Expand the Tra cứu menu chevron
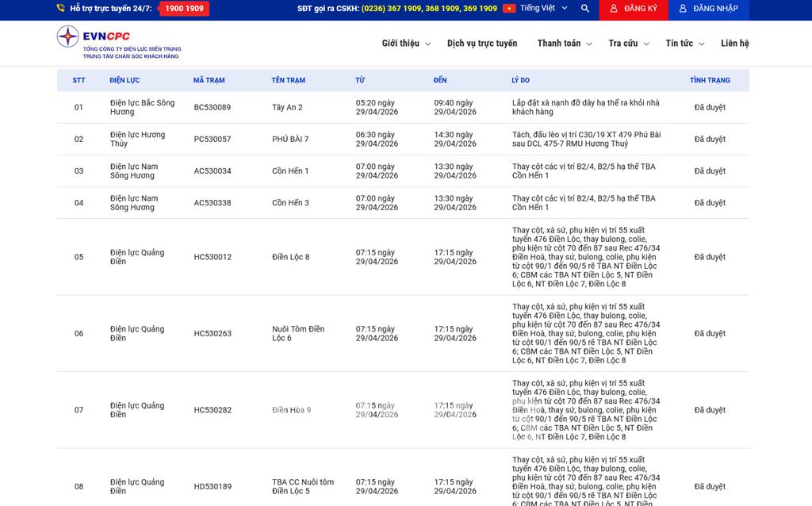Viewport: 812px width, 506px height. point(646,44)
